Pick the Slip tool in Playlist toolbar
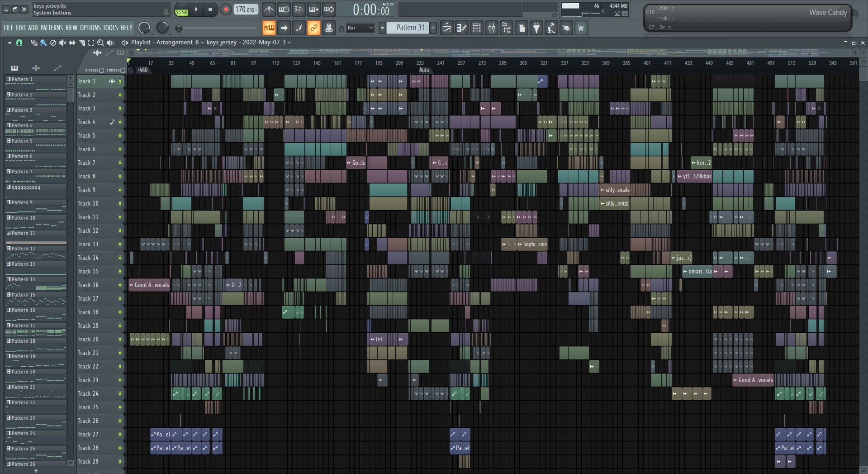 pos(72,43)
